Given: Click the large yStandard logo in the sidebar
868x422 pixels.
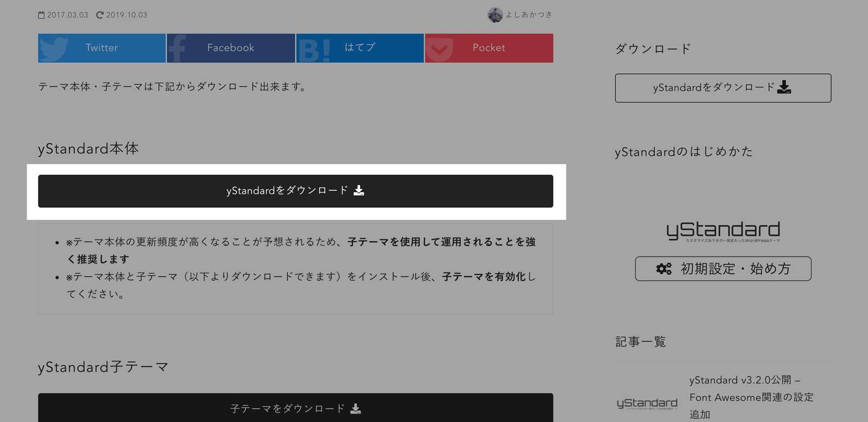Looking at the screenshot, I should pyautogui.click(x=723, y=231).
